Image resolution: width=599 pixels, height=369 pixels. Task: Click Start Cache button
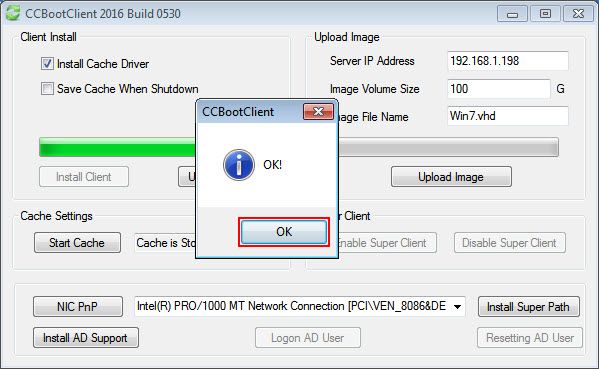coord(77,243)
